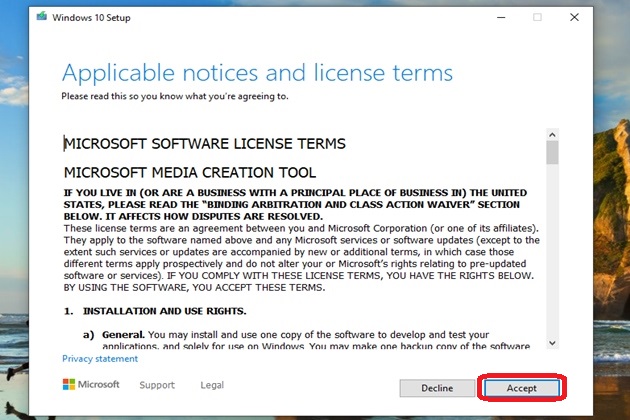
Task: Close the Windows 10 Setup window
Action: [x=575, y=17]
